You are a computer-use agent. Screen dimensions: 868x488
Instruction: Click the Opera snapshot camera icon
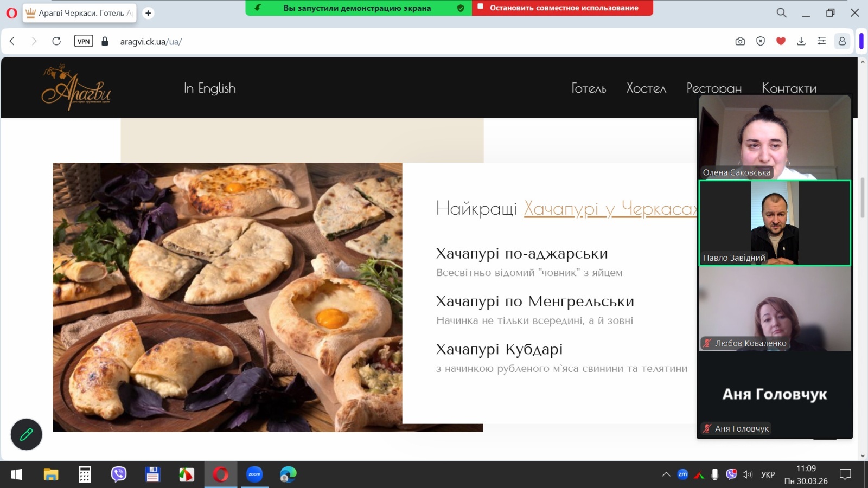coord(740,41)
